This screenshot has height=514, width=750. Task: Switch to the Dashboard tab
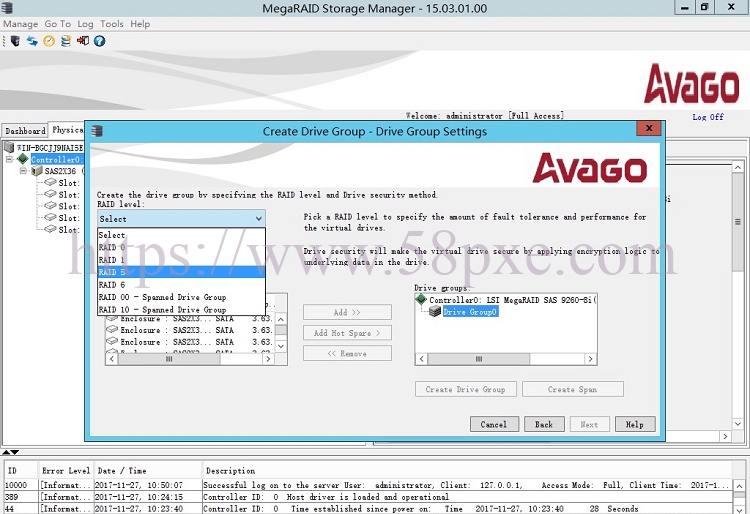25,131
